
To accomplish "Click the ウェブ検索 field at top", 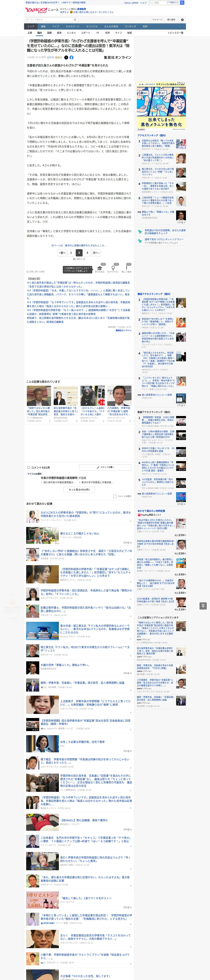I will 157,3.
